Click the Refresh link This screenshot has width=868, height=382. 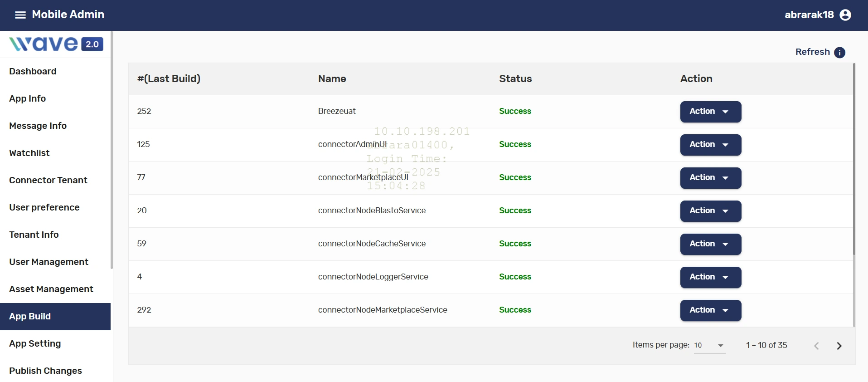click(x=812, y=52)
